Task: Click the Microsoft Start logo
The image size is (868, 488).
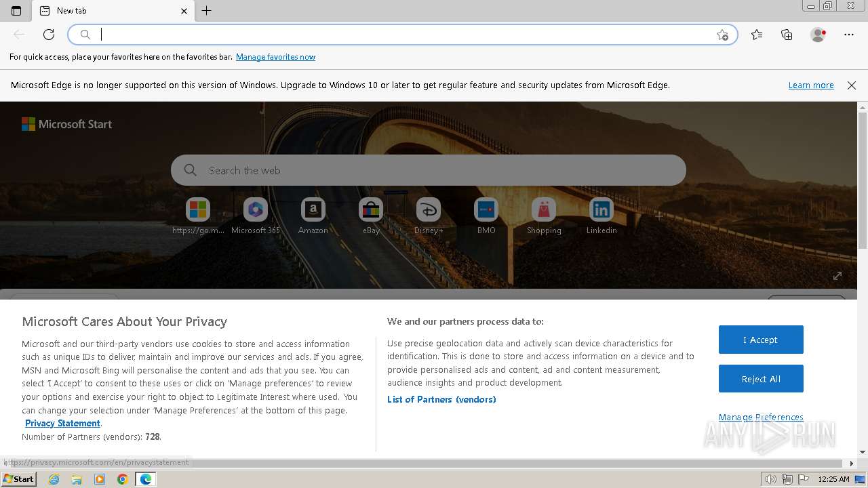Action: 66,124
